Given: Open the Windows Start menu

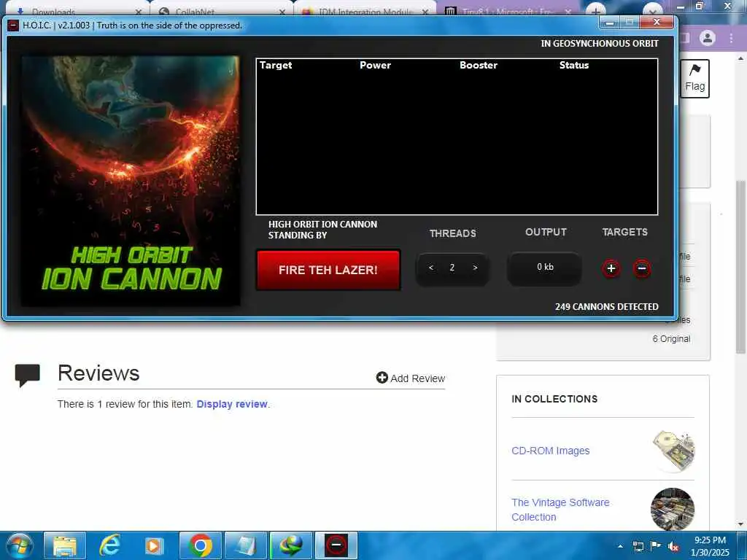Looking at the screenshot, I should tap(20, 545).
